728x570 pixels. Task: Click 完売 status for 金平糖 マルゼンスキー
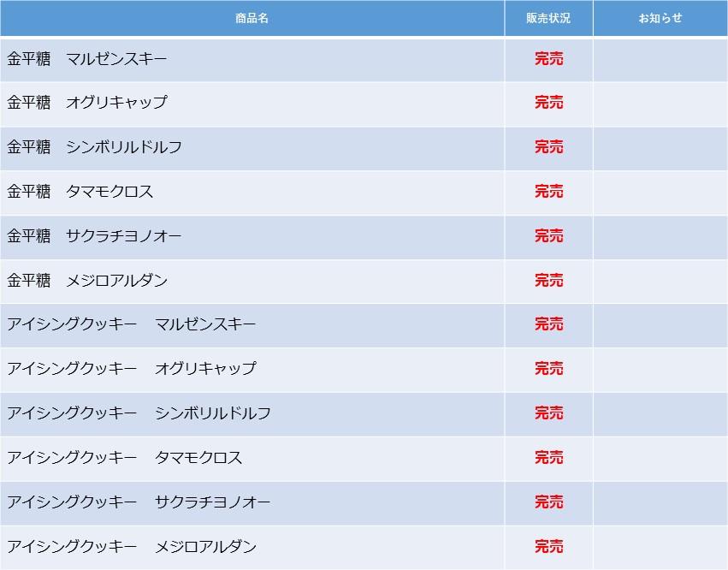click(x=549, y=59)
